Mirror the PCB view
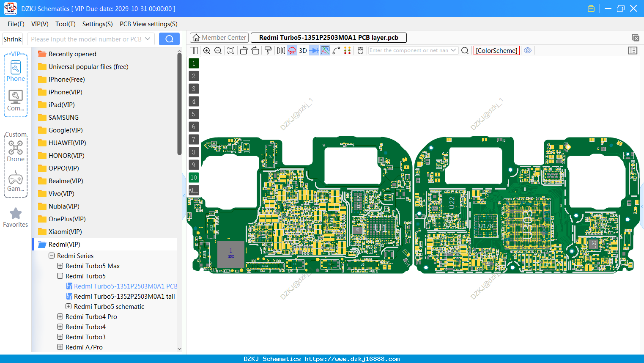This screenshot has height=363, width=644. 281,50
